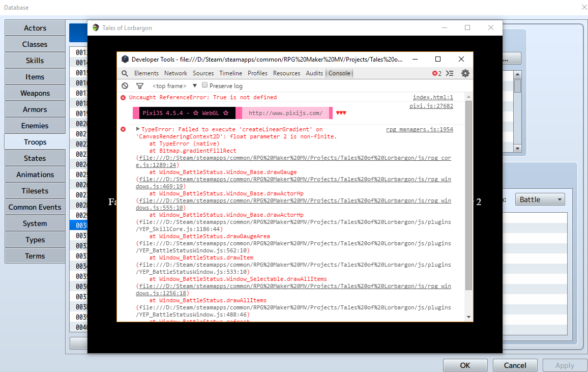This screenshot has width=588, height=372.
Task: Click Cancel in the Database window
Action: 515,365
